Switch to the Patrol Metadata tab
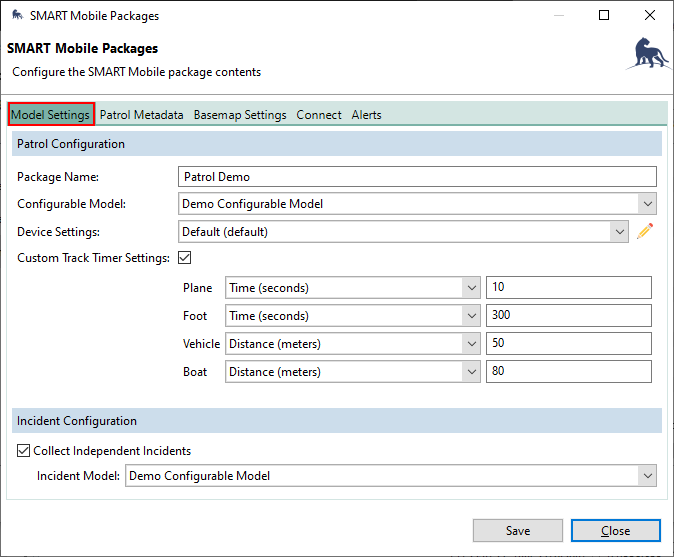The image size is (674, 557). tap(141, 115)
